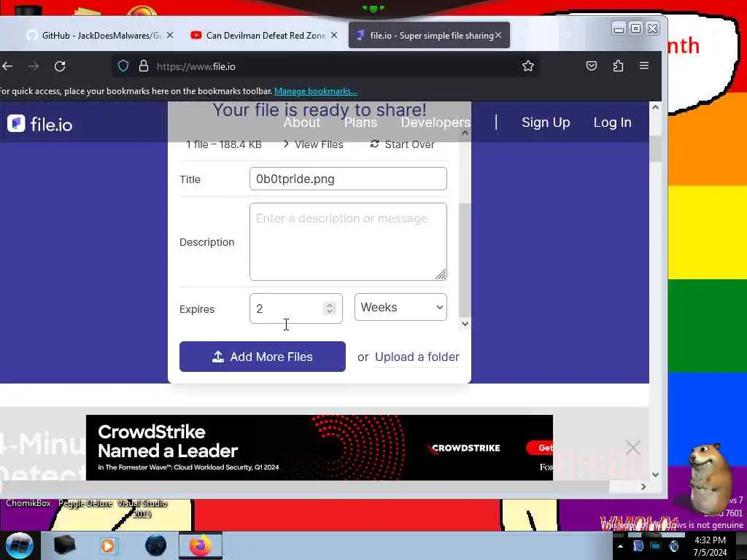Screen dimensions: 747x560
Task: Click the Add More Files button
Action: click(x=262, y=356)
